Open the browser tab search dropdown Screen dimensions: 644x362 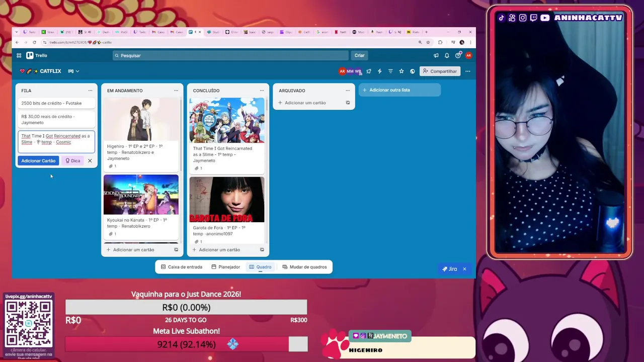click(17, 32)
